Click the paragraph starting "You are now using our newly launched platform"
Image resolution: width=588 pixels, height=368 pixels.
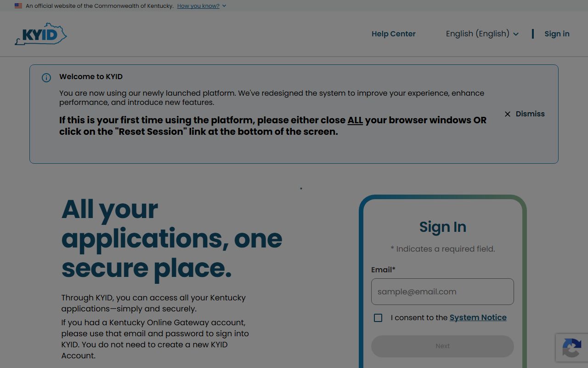[271, 98]
